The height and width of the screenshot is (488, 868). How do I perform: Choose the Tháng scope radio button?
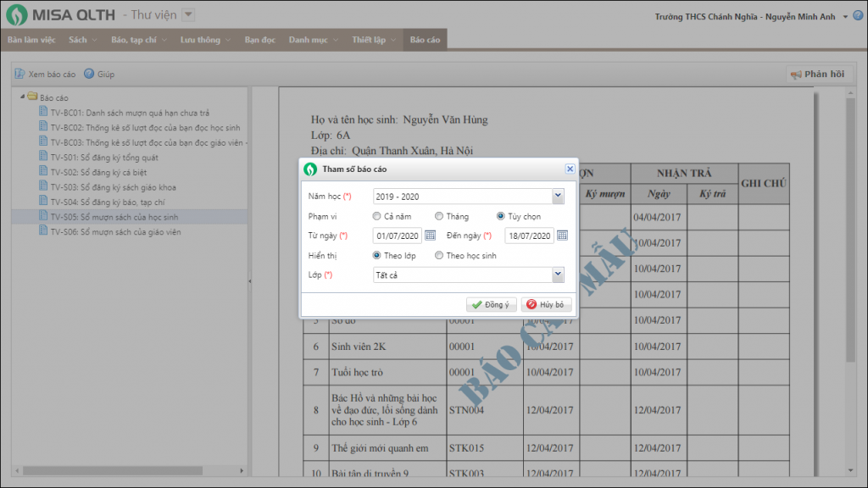click(438, 217)
